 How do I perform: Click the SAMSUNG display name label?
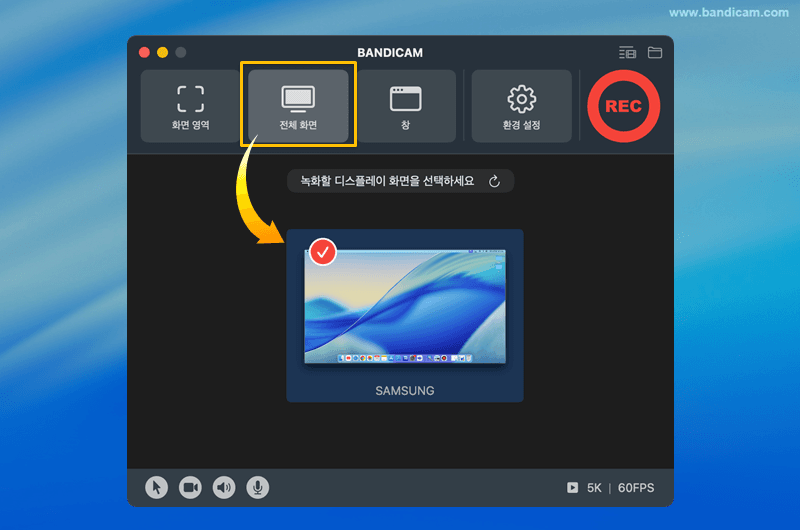point(405,391)
